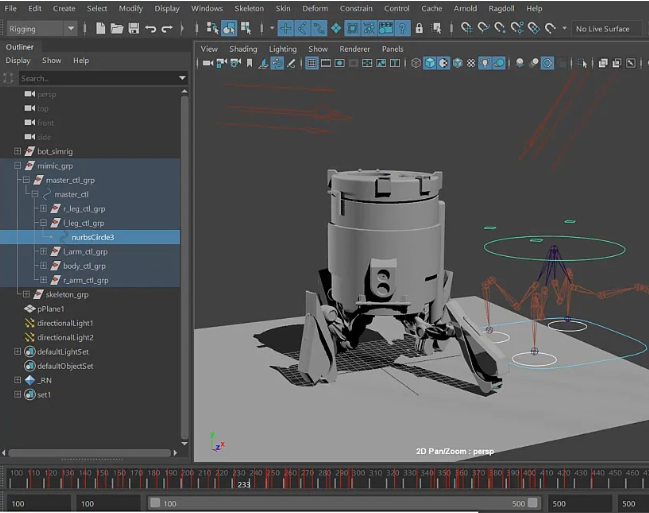Toggle the viewport grid display button

[312, 63]
